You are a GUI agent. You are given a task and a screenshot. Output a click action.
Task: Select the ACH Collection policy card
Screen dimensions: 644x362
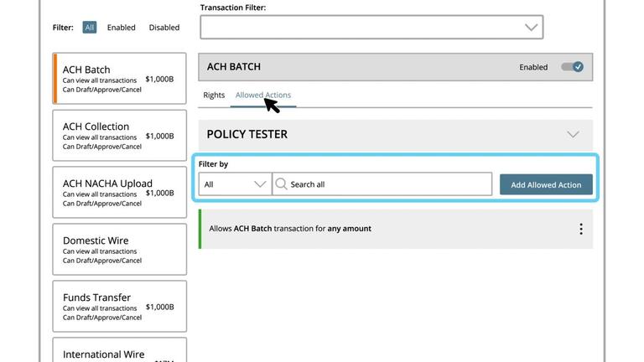pyautogui.click(x=119, y=136)
